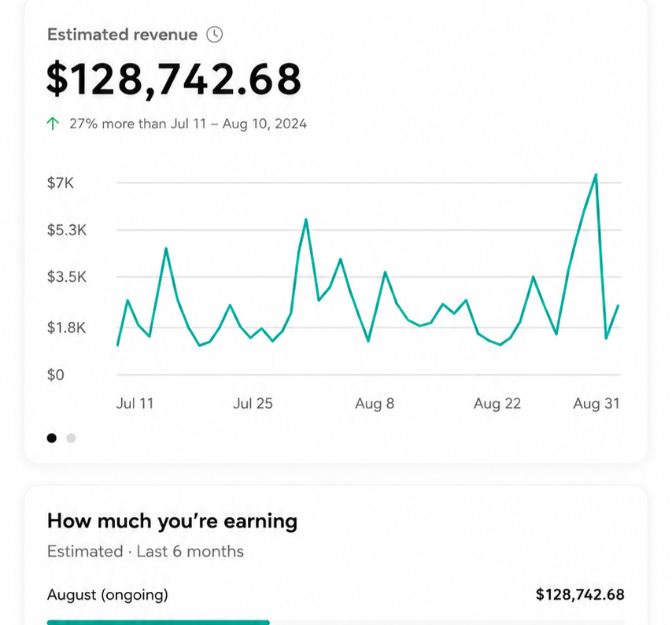Click the teal August earnings progress bar
The height and width of the screenshot is (625, 672).
pyautogui.click(x=158, y=623)
